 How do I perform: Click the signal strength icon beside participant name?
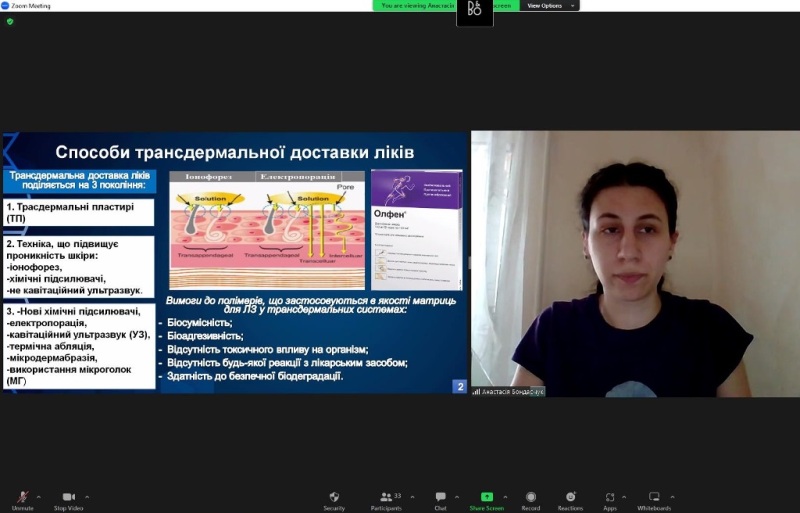(477, 392)
